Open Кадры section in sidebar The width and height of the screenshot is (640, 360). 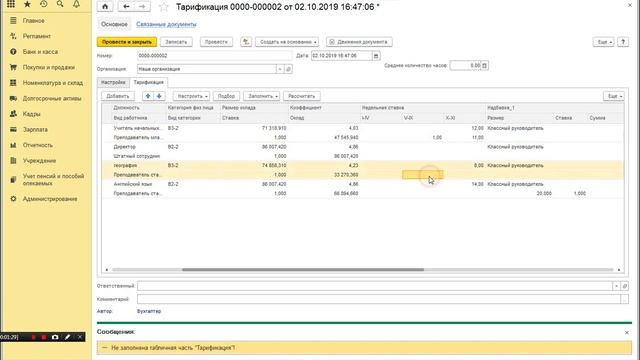(x=31, y=114)
